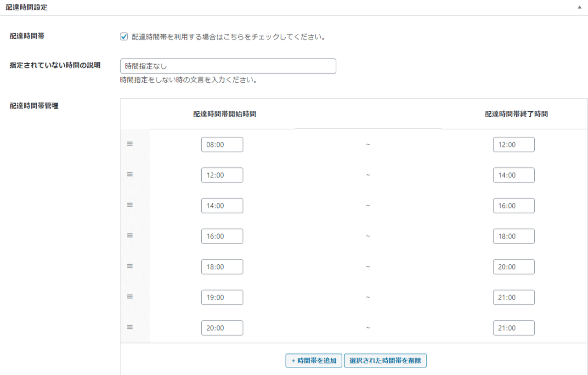Collapse the 配達時間設定 panel arrow
This screenshot has height=375, width=588.
tap(580, 8)
